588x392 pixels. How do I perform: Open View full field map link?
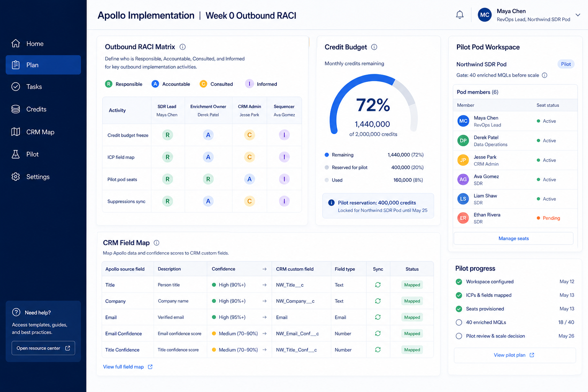click(x=128, y=367)
